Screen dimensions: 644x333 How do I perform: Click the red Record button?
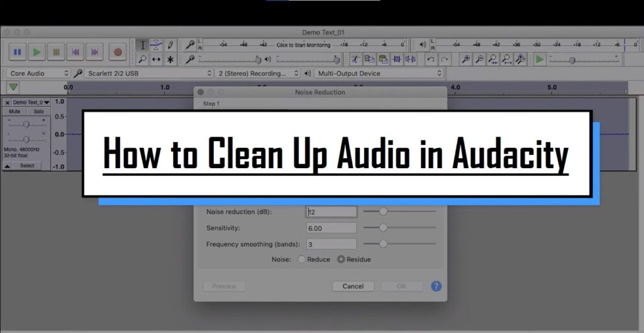117,52
